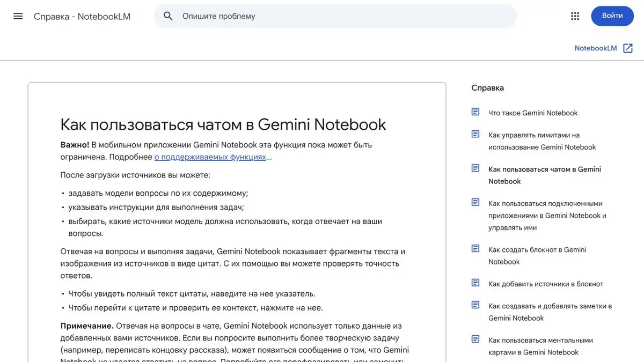This screenshot has height=362, width=644.
Task: Click article icon beside 'подключенными приложениями' item
Action: [x=475, y=203]
